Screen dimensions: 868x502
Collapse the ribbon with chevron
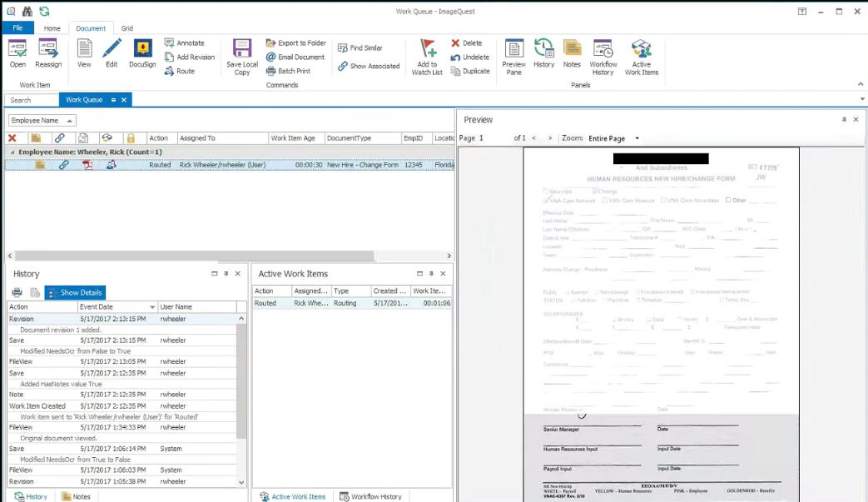(861, 84)
